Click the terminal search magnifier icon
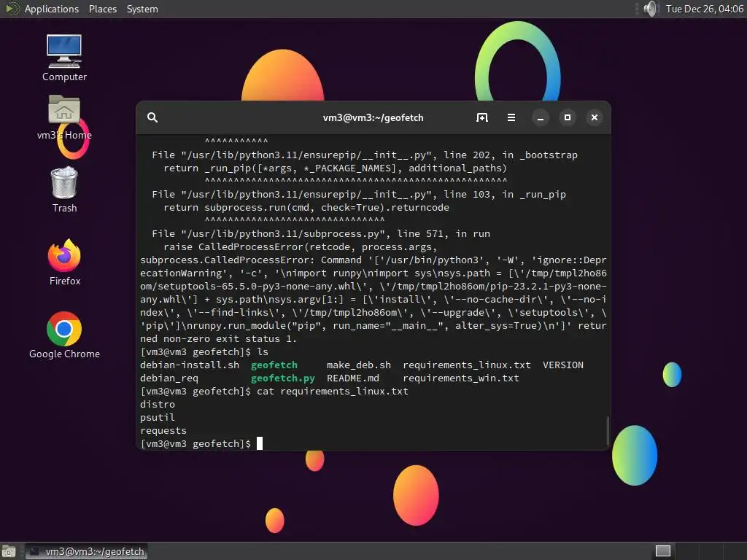The height and width of the screenshot is (560, 747). [152, 117]
